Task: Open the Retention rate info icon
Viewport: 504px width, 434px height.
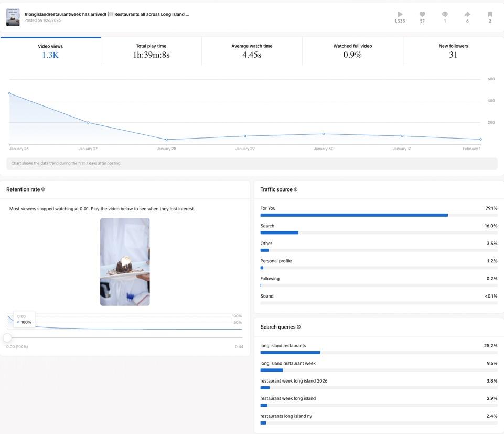Action: [43, 189]
